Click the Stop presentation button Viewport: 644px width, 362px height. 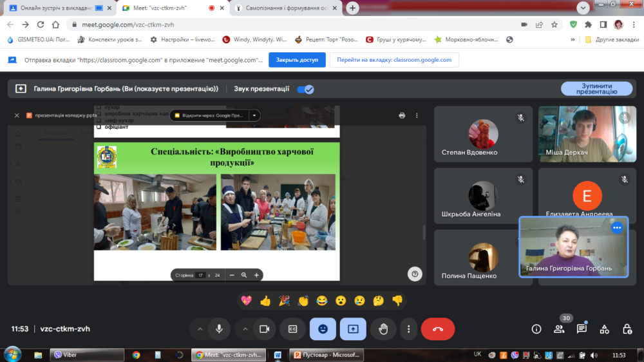596,89
